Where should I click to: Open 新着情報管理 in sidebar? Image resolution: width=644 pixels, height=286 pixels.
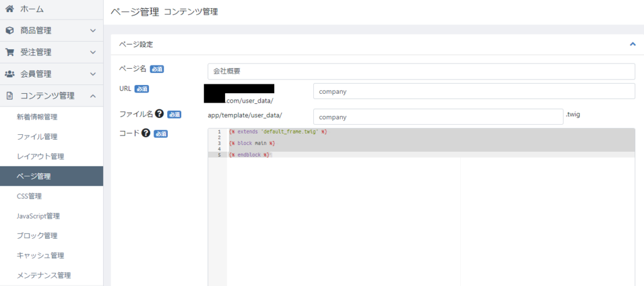click(37, 117)
